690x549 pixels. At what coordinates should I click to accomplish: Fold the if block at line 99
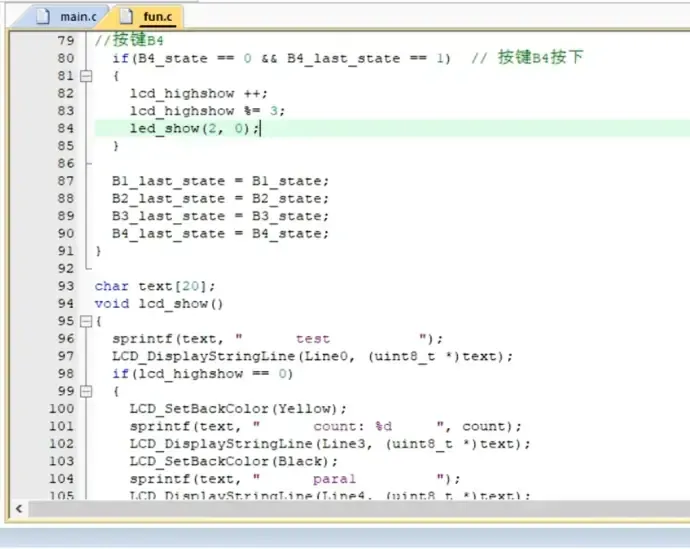point(85,391)
